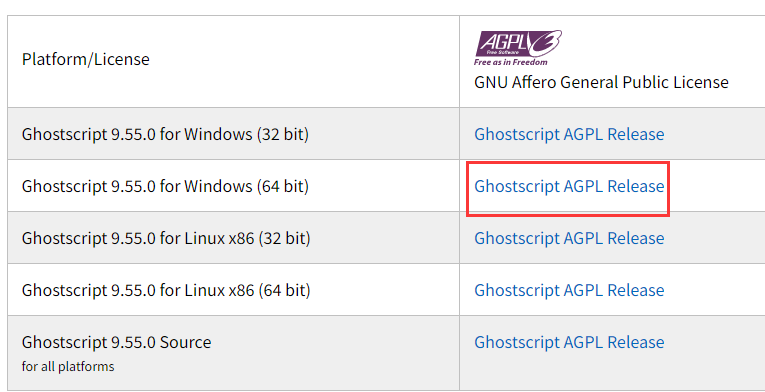
Task: Click the GNU Affero General Public License heading
Action: [x=601, y=82]
